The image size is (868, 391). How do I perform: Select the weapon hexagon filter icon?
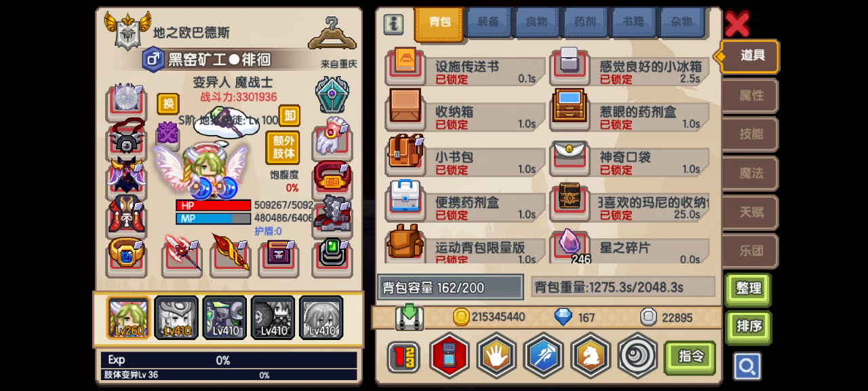543,355
